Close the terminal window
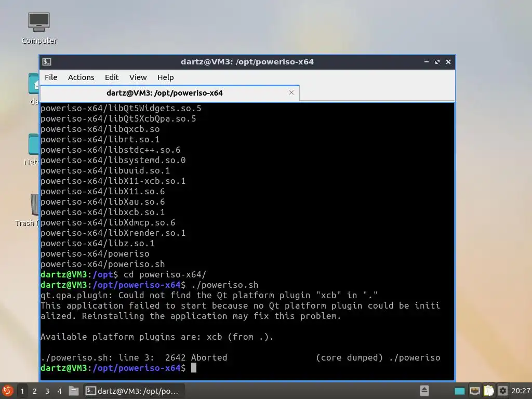This screenshot has height=399, width=532. click(448, 62)
